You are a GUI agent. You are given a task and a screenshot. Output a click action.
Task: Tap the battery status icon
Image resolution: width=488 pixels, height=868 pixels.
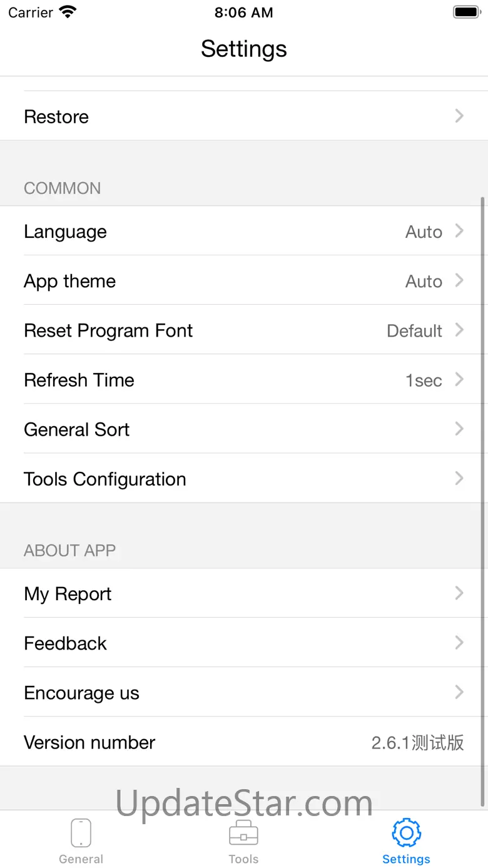tap(466, 12)
